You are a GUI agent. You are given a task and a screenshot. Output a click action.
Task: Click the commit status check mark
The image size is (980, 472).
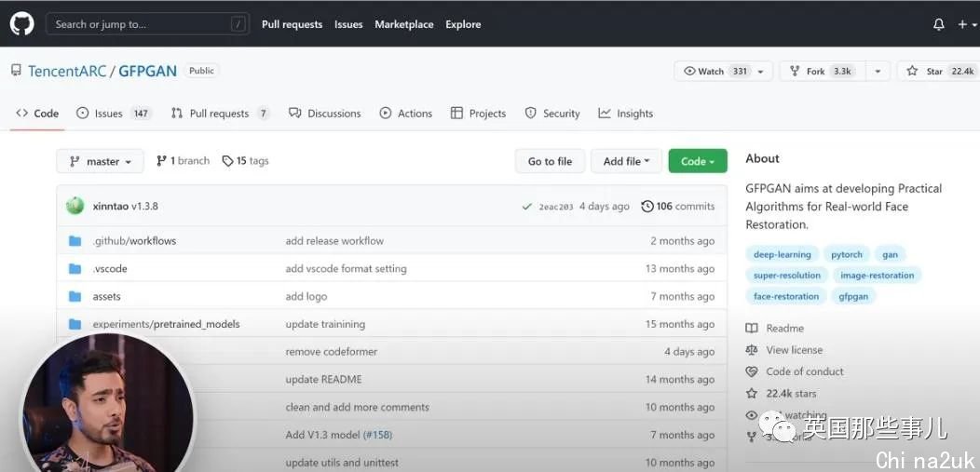[527, 207]
